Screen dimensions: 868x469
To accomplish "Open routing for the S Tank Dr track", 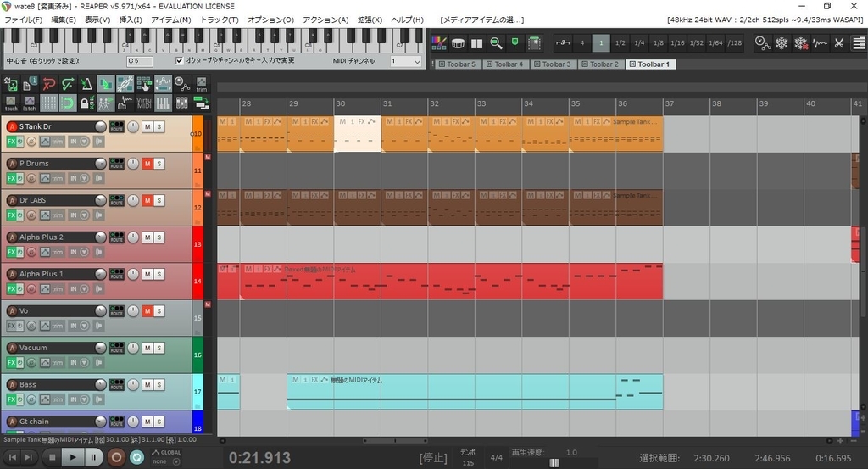I will 117,127.
